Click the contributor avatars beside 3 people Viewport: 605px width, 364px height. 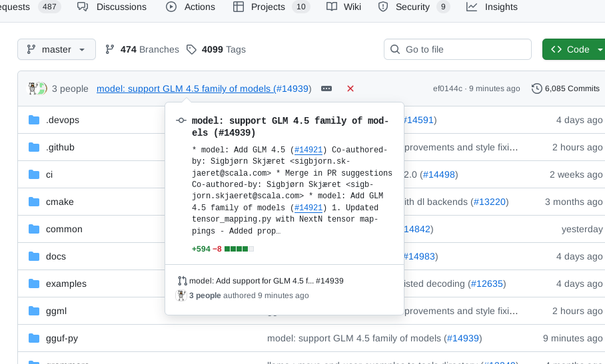pos(37,89)
